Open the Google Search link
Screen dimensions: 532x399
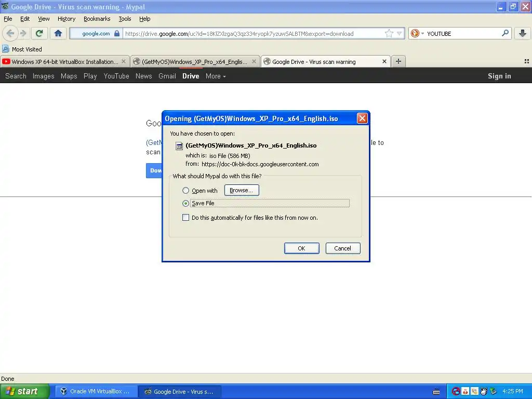pos(16,76)
